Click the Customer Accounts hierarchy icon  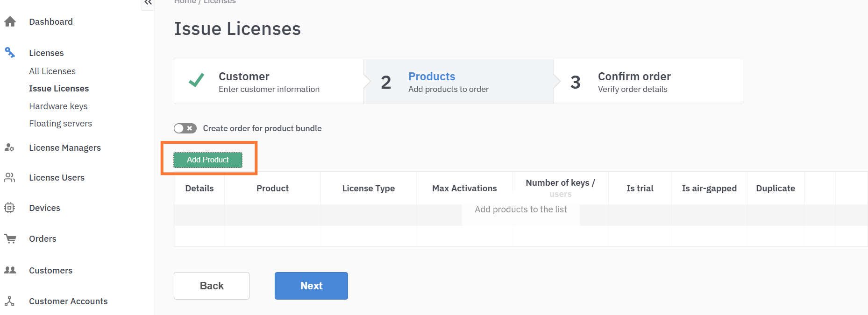coord(9,301)
